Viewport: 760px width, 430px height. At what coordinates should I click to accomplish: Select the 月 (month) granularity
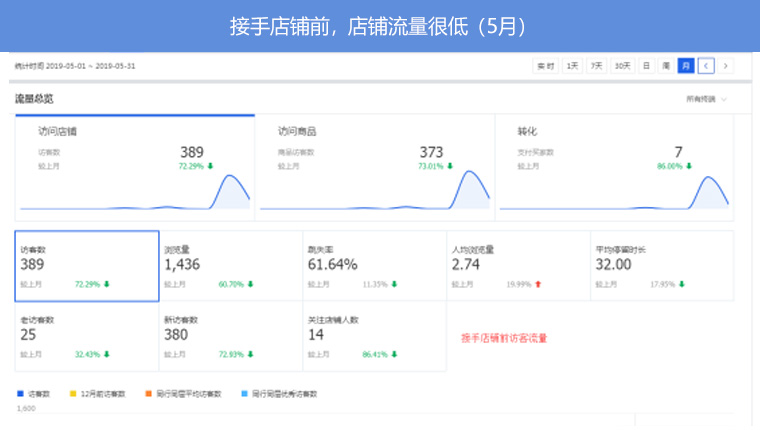point(686,66)
